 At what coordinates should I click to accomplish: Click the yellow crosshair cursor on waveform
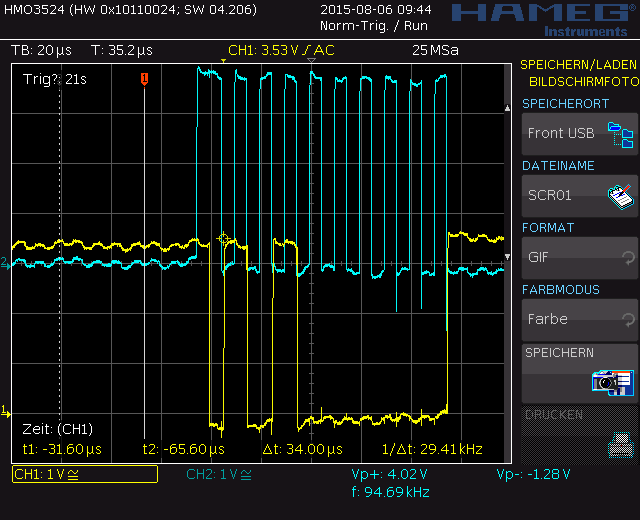coord(223,238)
